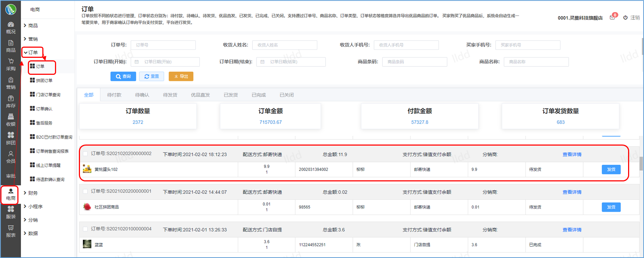Click the 注销 logout power icon

coord(625,17)
